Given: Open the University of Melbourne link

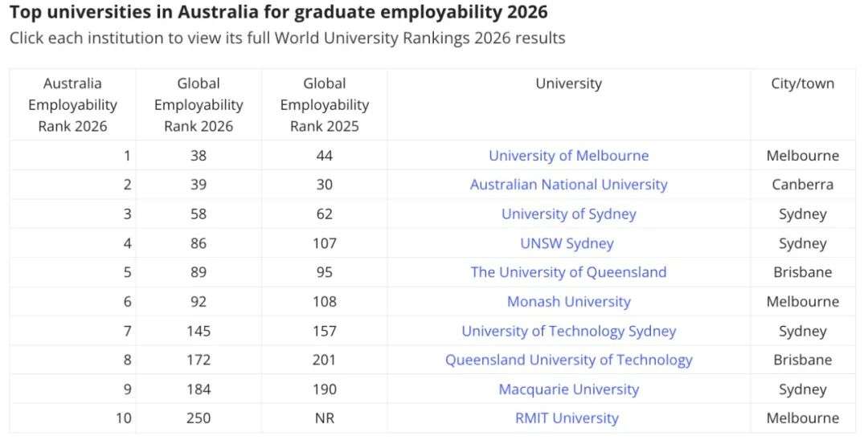Looking at the screenshot, I should click(x=568, y=156).
